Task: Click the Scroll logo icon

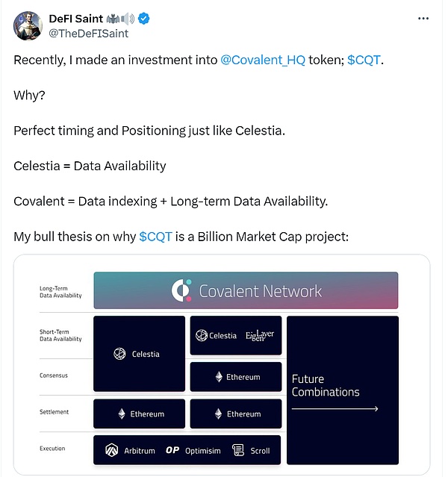Action: (x=238, y=450)
